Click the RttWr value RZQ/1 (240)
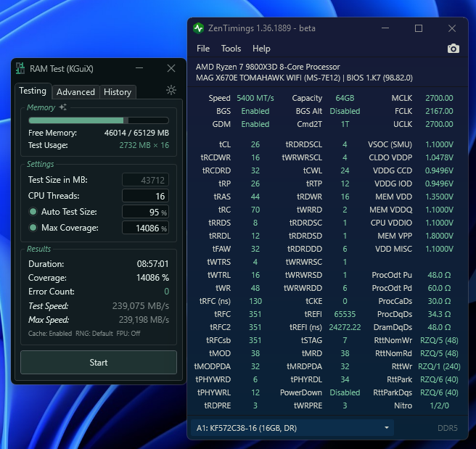Image resolution: width=476 pixels, height=449 pixels. 439,366
